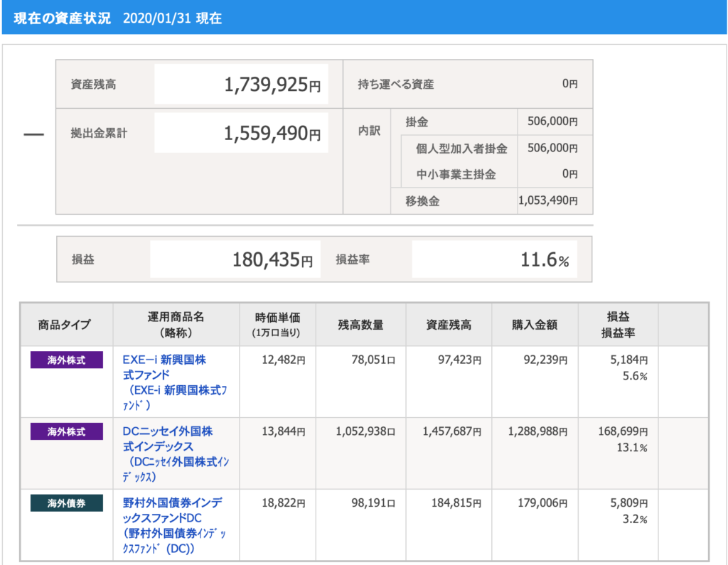Select the 5.6% gain rate
This screenshot has width=728, height=565.
pyautogui.click(x=635, y=376)
